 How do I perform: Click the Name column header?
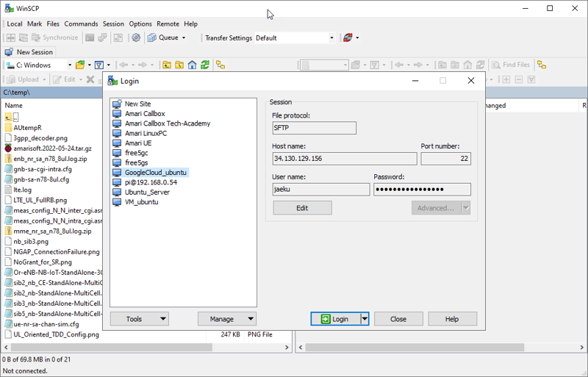tap(13, 105)
